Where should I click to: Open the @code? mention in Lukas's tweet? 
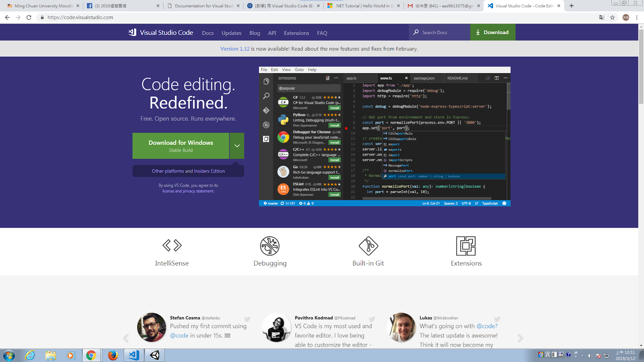[487, 326]
